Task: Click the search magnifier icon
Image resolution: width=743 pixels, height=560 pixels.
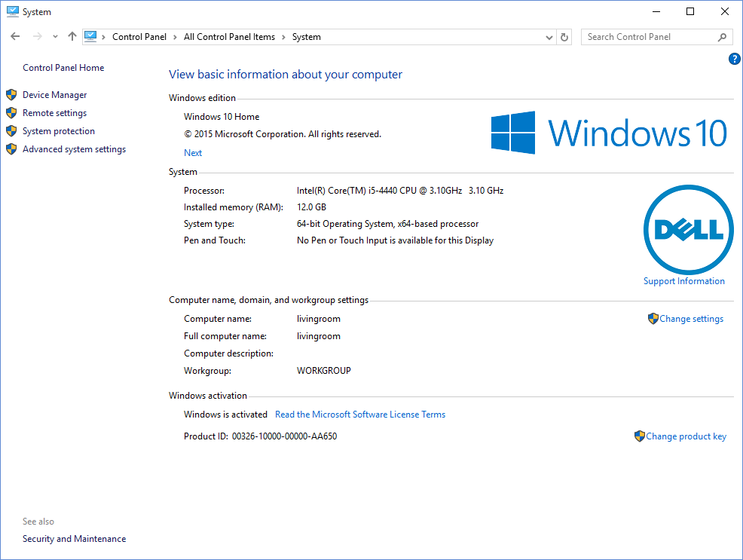Action: click(722, 36)
